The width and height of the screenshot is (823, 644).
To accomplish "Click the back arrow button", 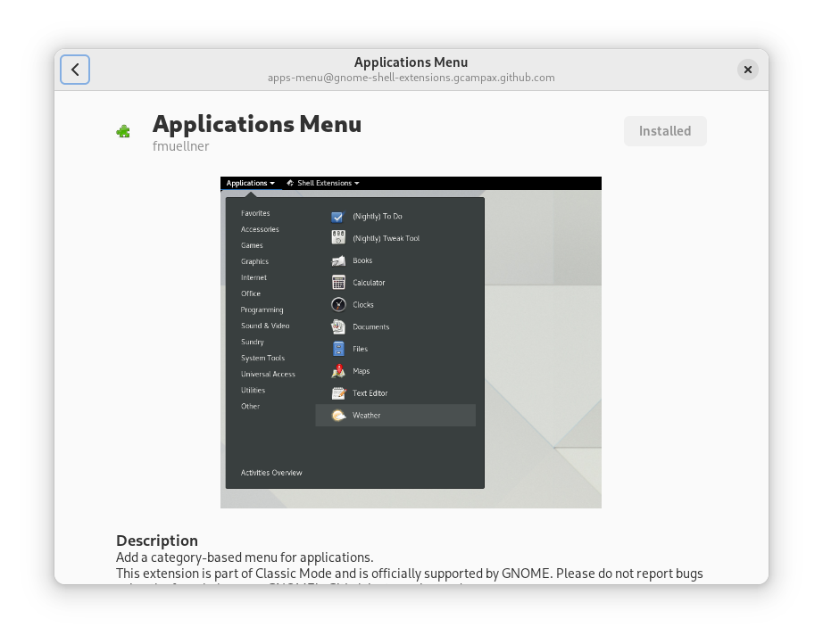I will pyautogui.click(x=75, y=70).
